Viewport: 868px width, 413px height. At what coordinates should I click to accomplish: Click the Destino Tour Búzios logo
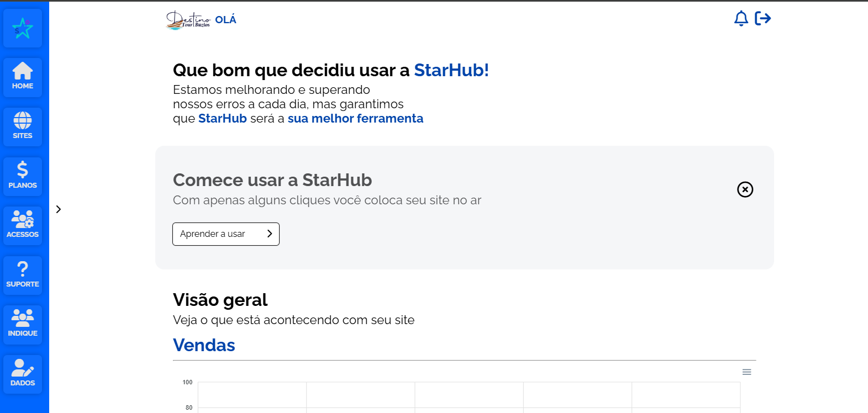tap(188, 19)
